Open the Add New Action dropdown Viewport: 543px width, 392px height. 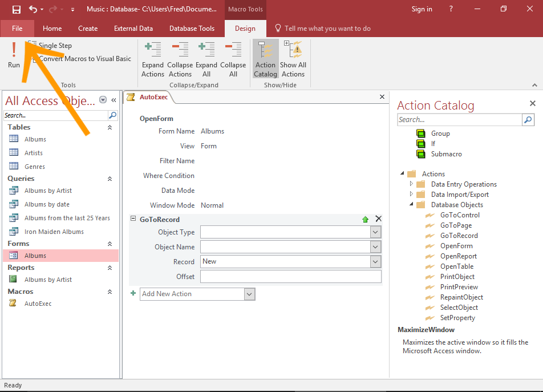pyautogui.click(x=249, y=294)
